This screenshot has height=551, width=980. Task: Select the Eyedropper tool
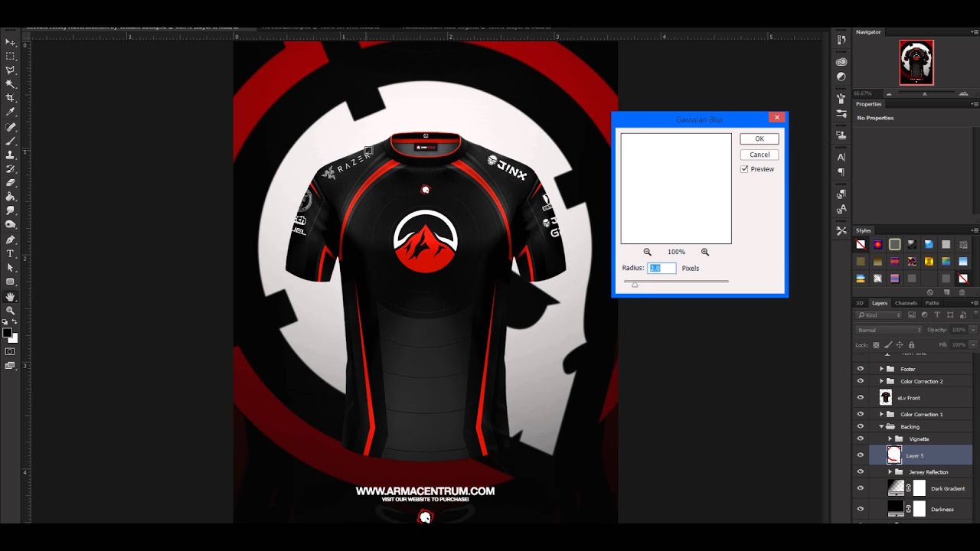(x=10, y=112)
